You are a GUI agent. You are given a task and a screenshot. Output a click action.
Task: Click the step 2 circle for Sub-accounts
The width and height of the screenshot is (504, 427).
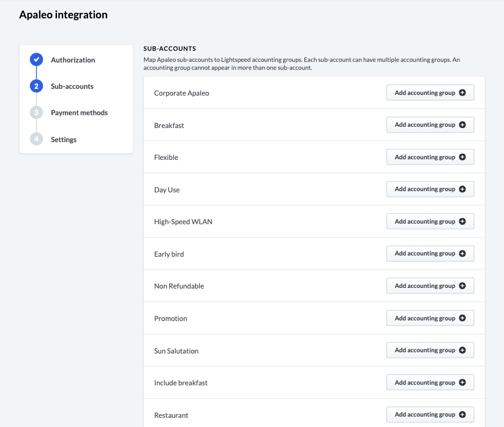tap(36, 86)
